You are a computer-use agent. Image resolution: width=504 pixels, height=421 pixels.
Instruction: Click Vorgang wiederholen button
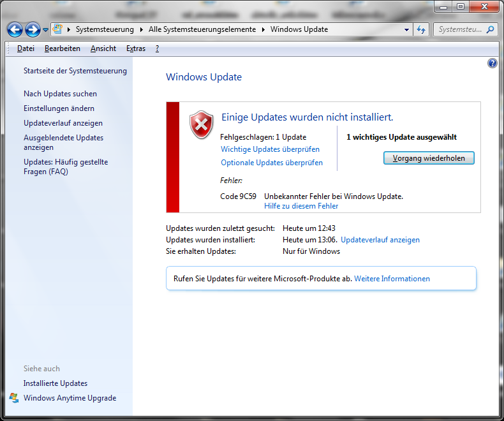[429, 158]
